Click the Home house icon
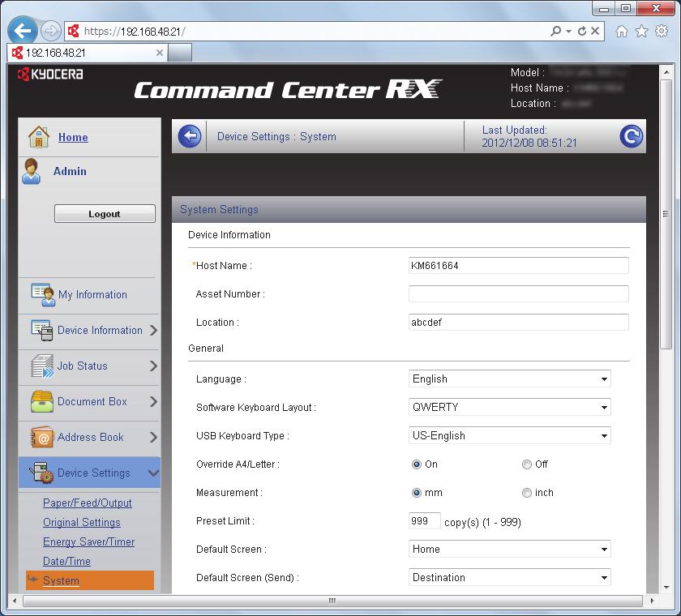 pos(39,137)
